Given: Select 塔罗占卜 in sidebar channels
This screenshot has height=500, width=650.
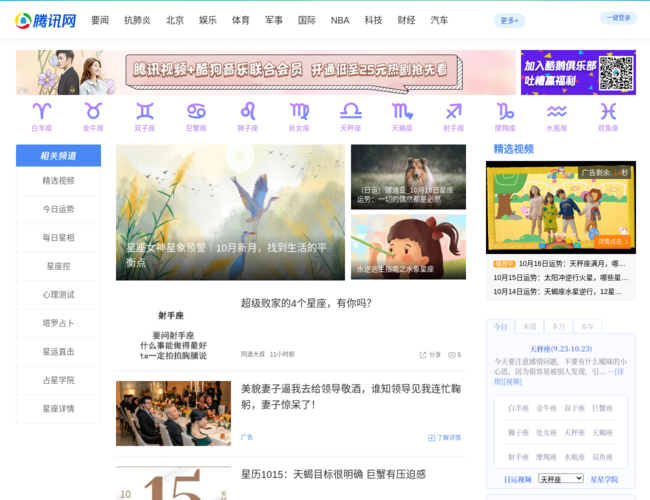Looking at the screenshot, I should (58, 323).
